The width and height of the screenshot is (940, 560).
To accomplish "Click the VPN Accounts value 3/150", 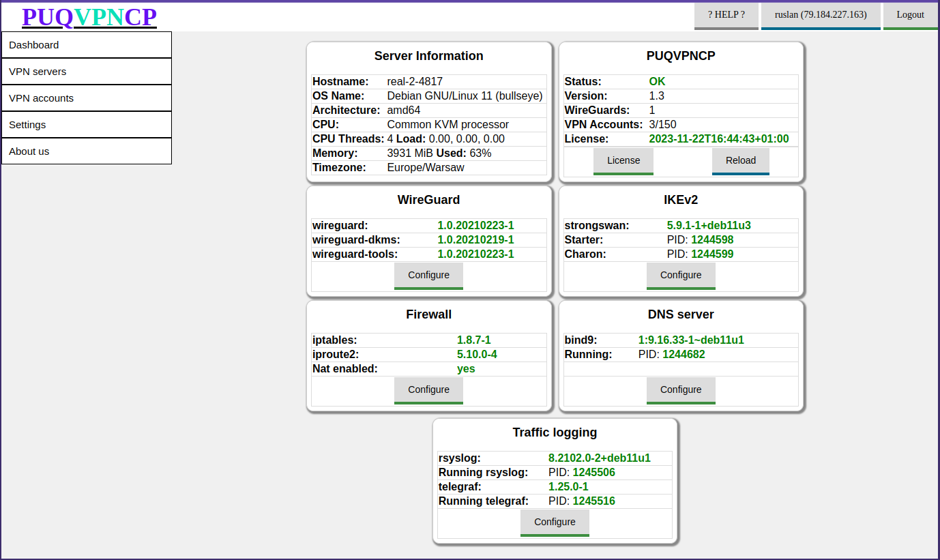I will (662, 125).
